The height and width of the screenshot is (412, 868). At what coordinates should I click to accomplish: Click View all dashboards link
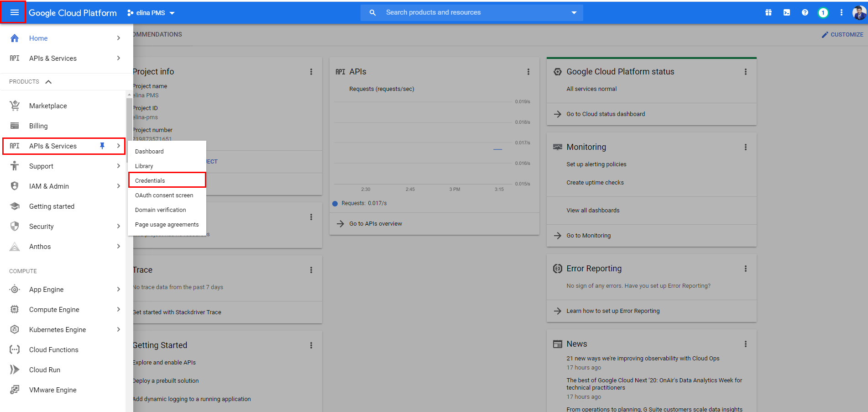click(x=593, y=210)
